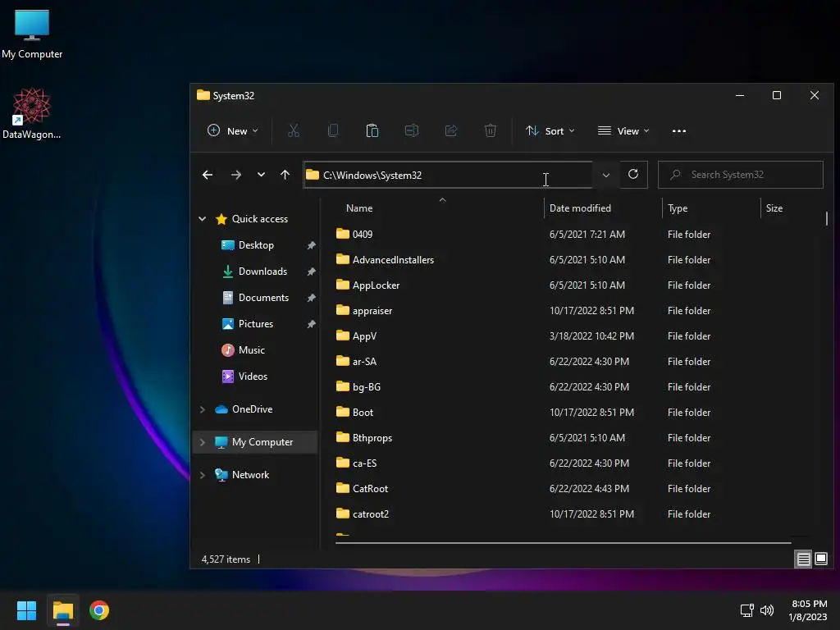Click the Search System32 box
Screen dimensions: 840x630
[x=741, y=175]
